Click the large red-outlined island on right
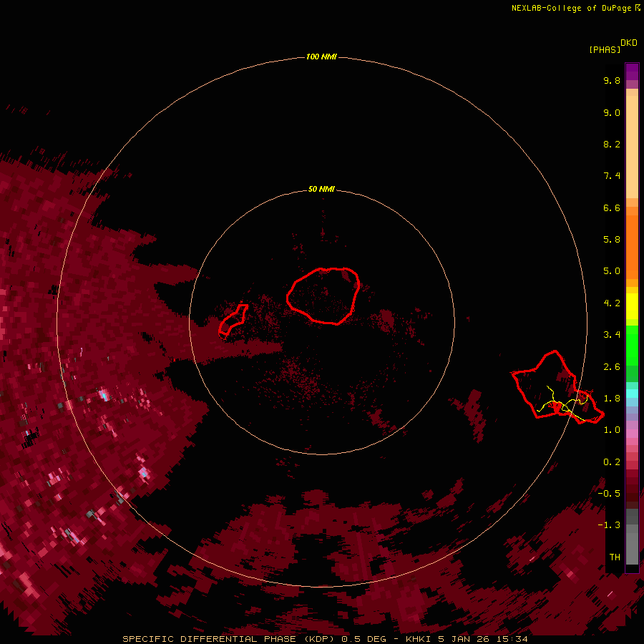Viewport: 644px width, 644px height. [557, 387]
